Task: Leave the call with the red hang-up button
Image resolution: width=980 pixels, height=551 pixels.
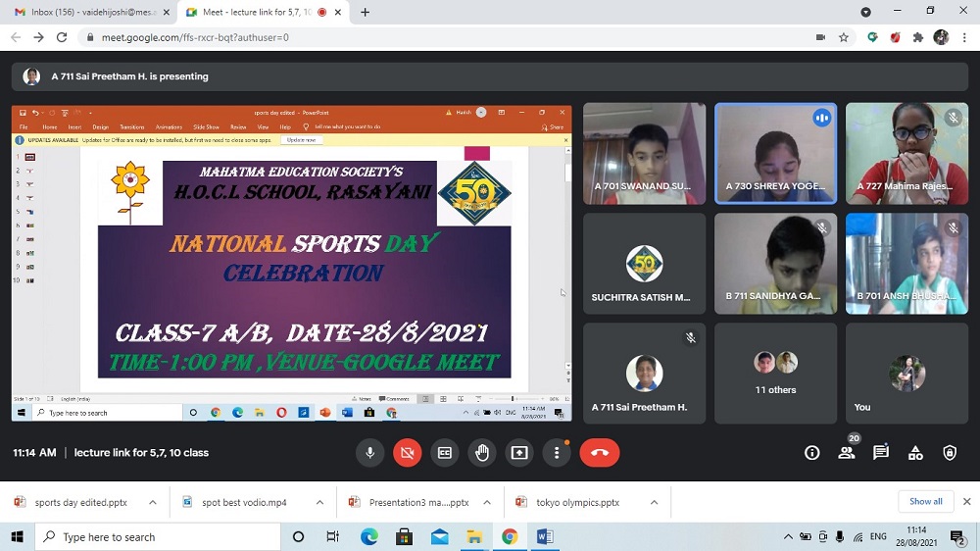Action: pos(600,453)
